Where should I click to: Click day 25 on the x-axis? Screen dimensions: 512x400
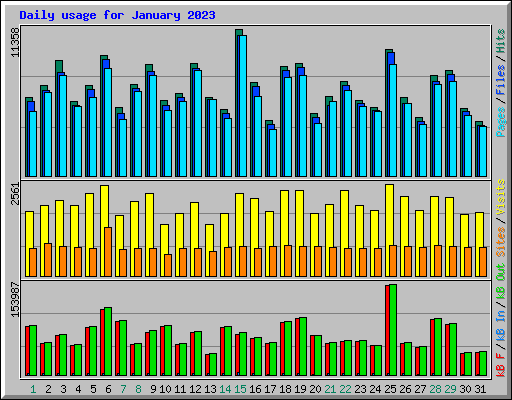390,389
